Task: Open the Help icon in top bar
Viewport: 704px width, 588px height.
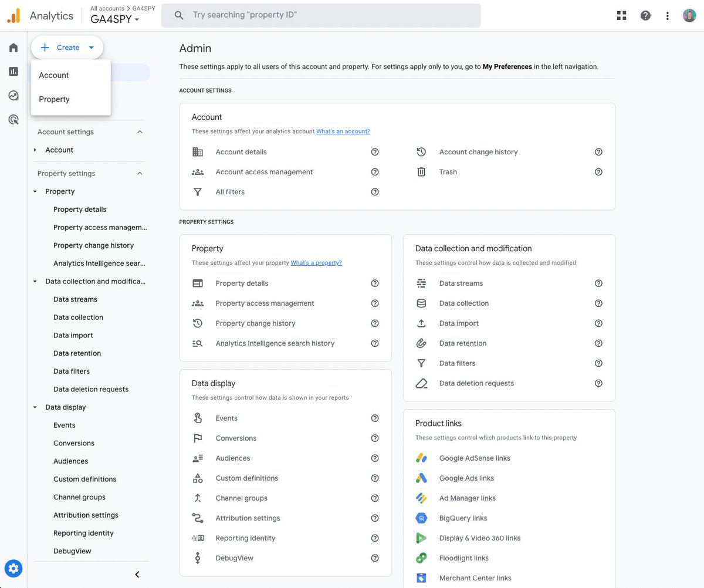Action: click(x=645, y=16)
